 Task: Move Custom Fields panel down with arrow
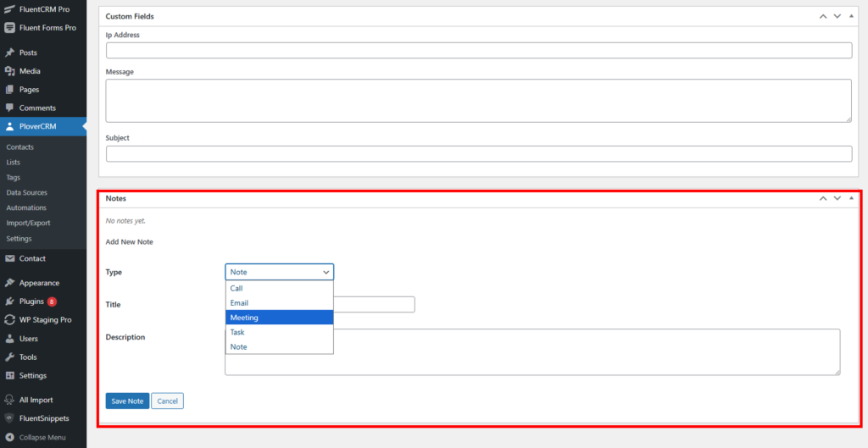pyautogui.click(x=837, y=16)
